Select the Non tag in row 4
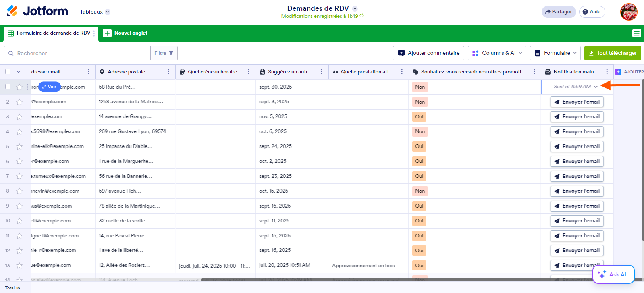 pos(420,131)
